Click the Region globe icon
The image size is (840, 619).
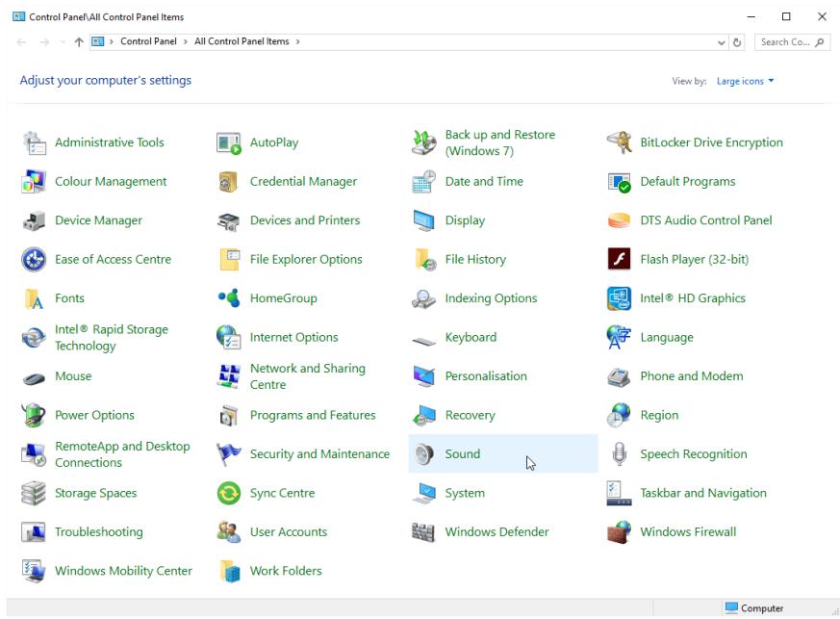tap(620, 415)
